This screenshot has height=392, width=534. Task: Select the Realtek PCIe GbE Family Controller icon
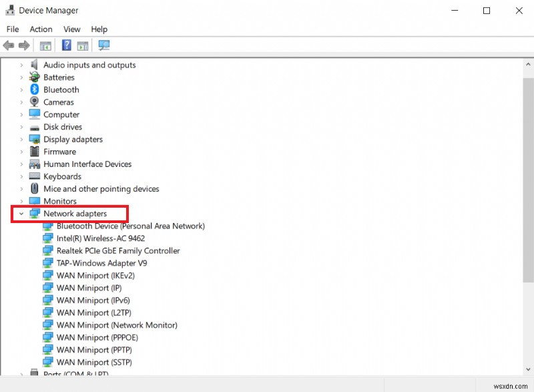(48, 250)
